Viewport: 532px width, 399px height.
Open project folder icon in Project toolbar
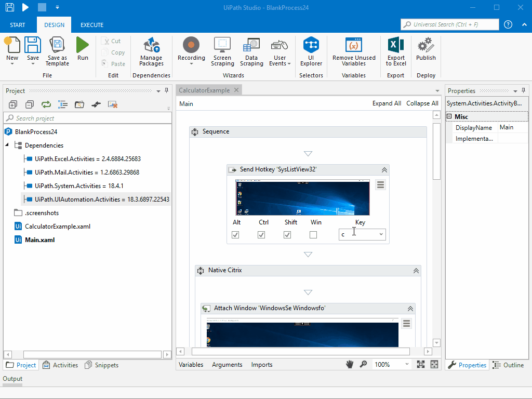[x=79, y=104]
